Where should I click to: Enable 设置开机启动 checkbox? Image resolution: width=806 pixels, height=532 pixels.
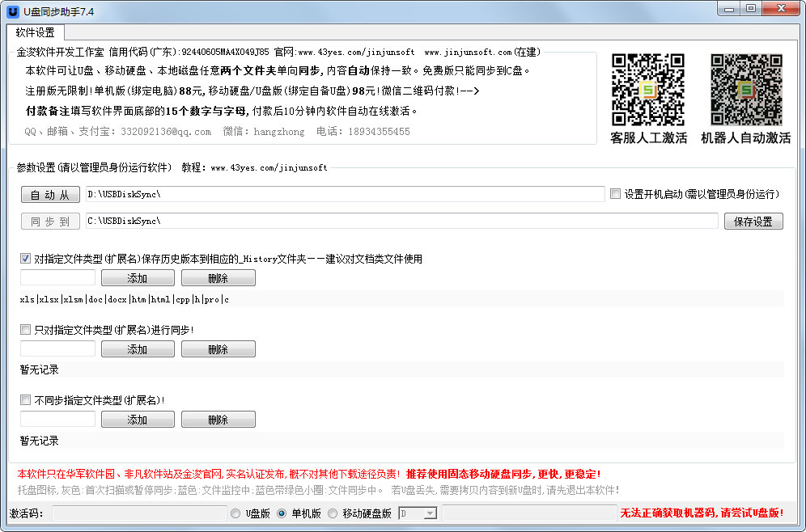(x=616, y=194)
